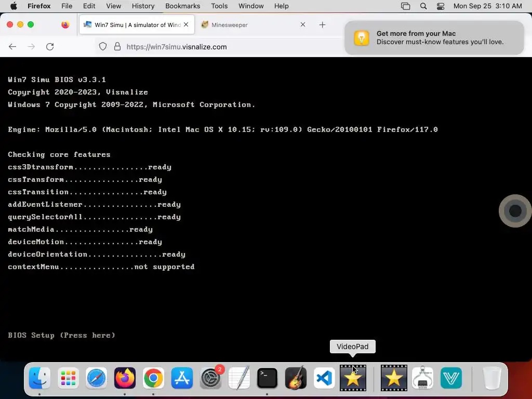Open the History menu
The height and width of the screenshot is (399, 532).
(x=143, y=6)
